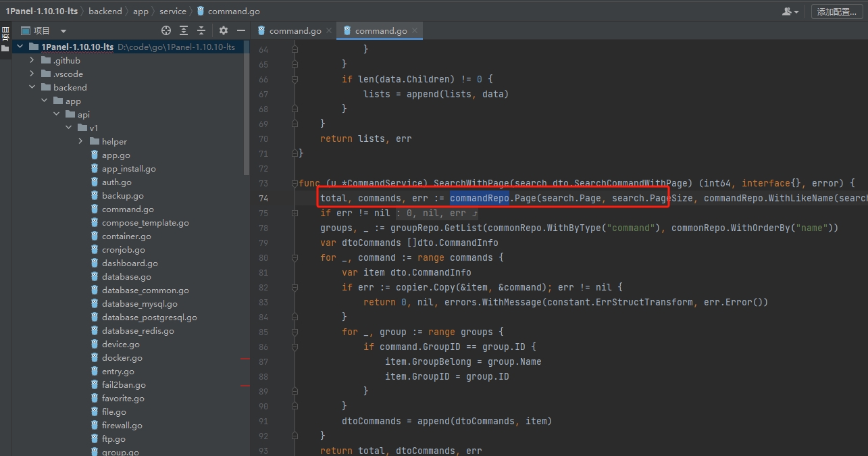Image resolution: width=868 pixels, height=456 pixels.
Task: Click service in the breadcrumb bar
Action: tap(173, 11)
